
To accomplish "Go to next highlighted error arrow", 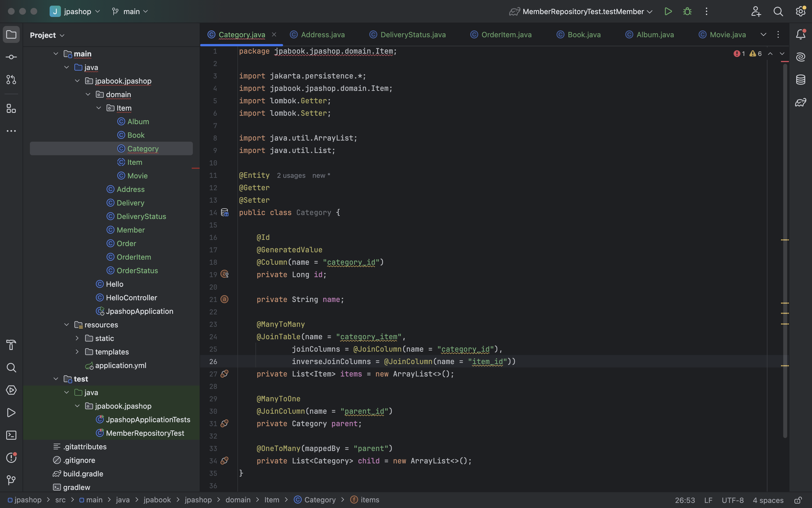I will tap(782, 54).
